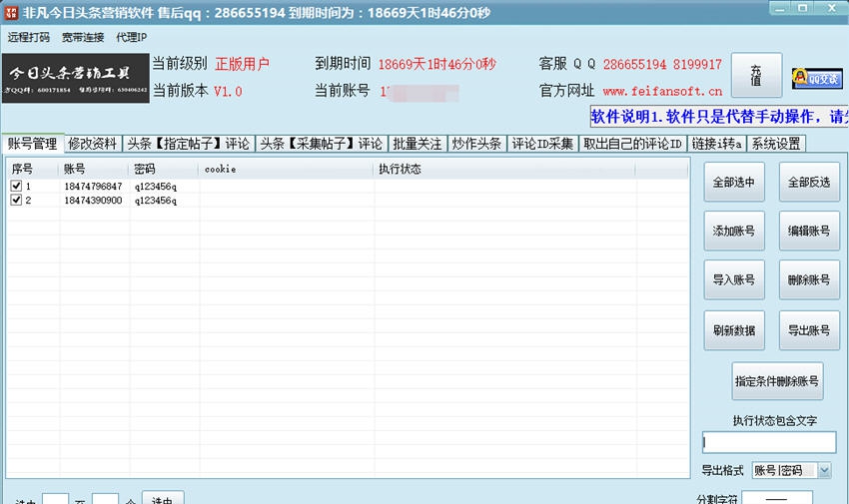Click the 序号 column header
Screen dimensions: 849x504
coord(31,170)
